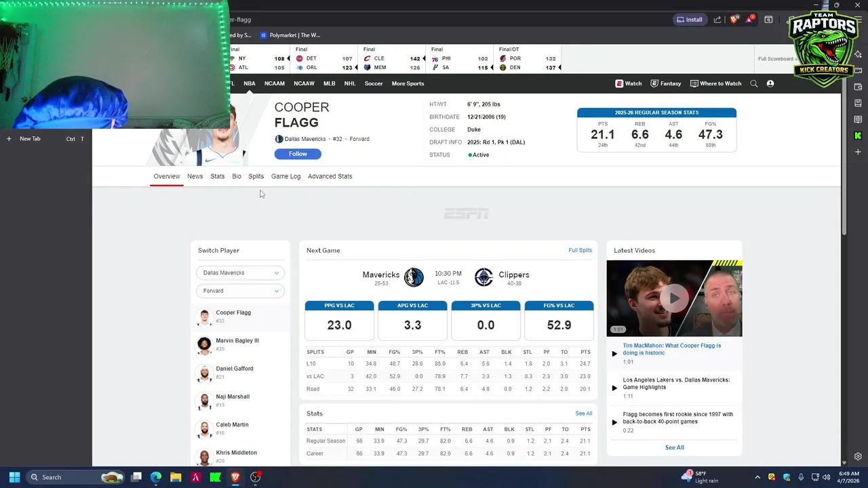
Task: Switch to the Game Log tab
Action: pos(285,176)
